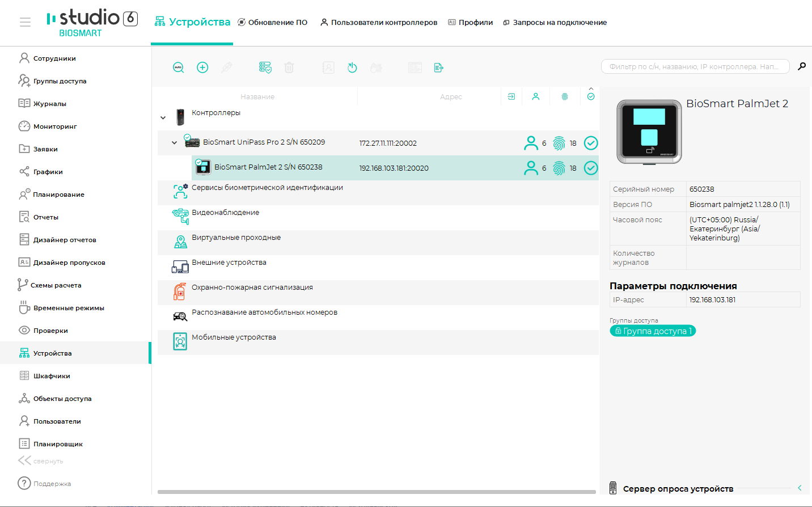Click the BioSmart PalmJet 2 device image
The image size is (812, 507).
(649, 133)
